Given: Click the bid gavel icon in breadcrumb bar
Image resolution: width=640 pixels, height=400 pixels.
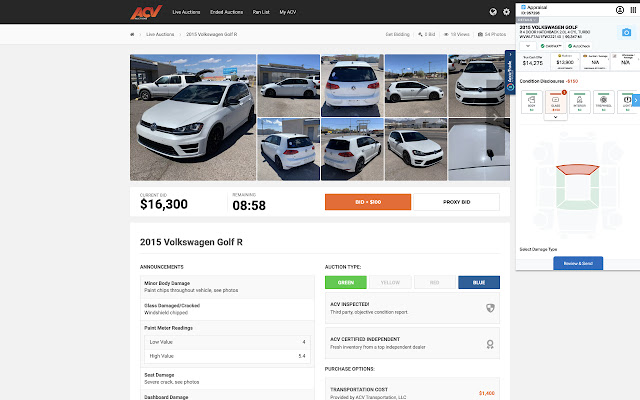Looking at the screenshot, I should click(x=420, y=34).
